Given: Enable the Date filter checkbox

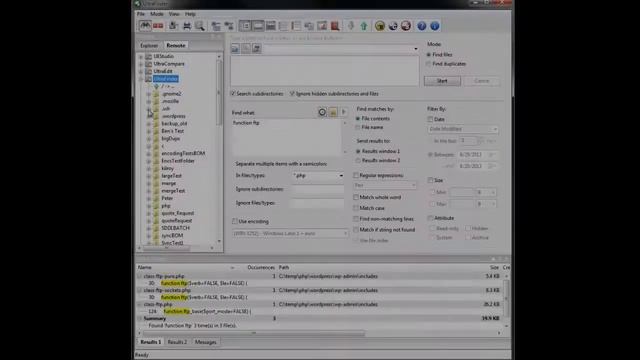Looking at the screenshot, I should point(430,119).
